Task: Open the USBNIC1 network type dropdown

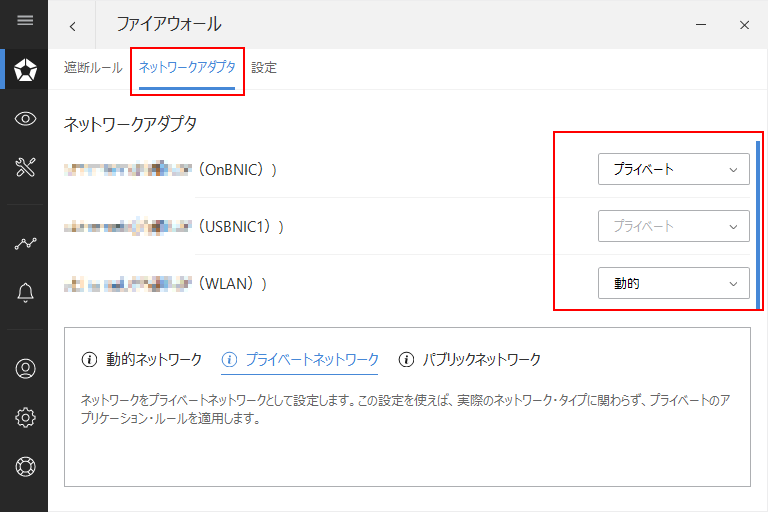Action: 673,226
